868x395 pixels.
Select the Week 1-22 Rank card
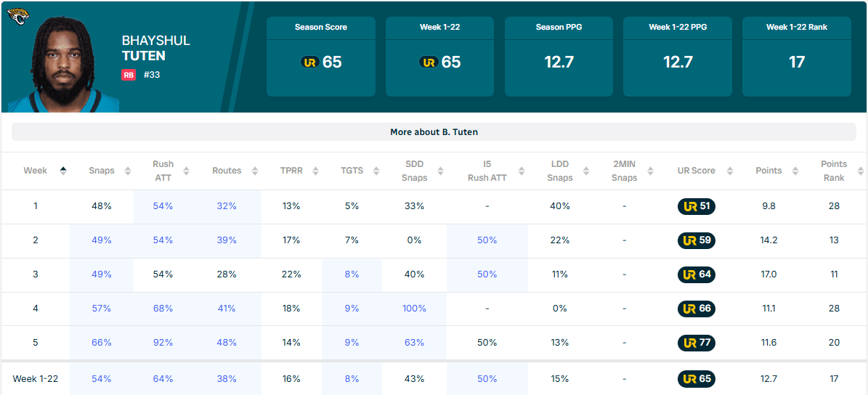(x=797, y=57)
